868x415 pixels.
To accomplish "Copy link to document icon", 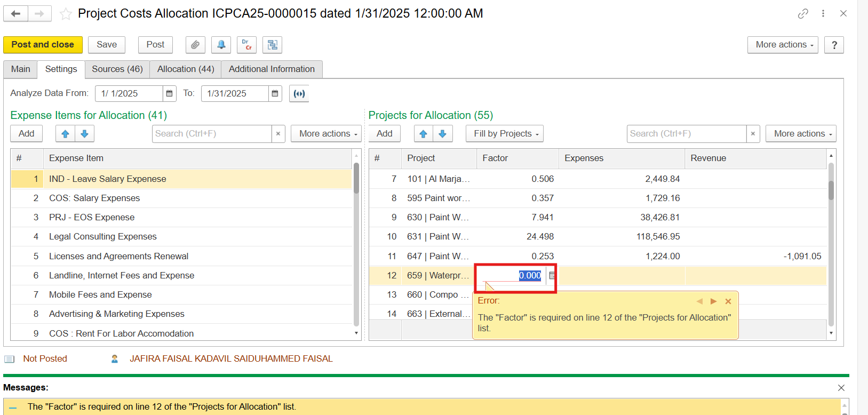I will [x=803, y=14].
